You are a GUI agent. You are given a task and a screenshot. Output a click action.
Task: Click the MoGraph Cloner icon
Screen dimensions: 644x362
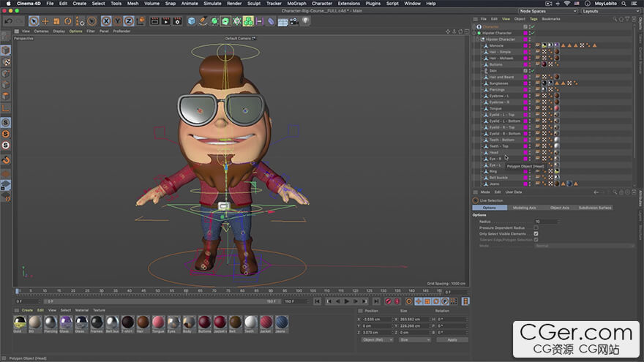(x=248, y=21)
